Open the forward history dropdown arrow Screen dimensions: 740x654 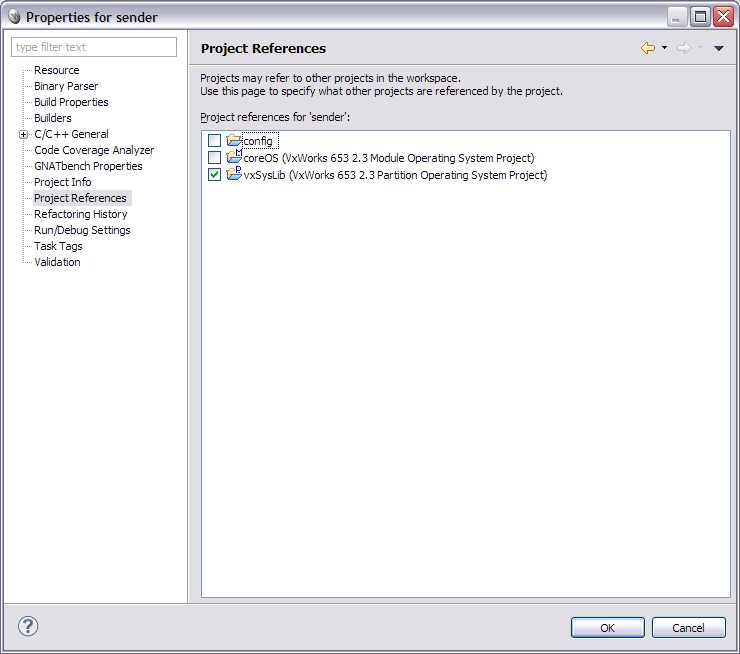tap(700, 48)
